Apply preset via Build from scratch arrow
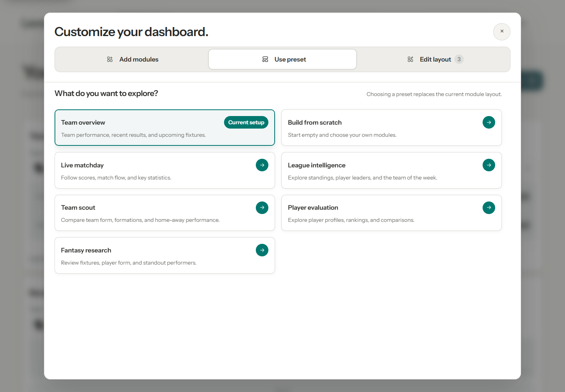Screen dimensions: 565x392 (x=489, y=122)
